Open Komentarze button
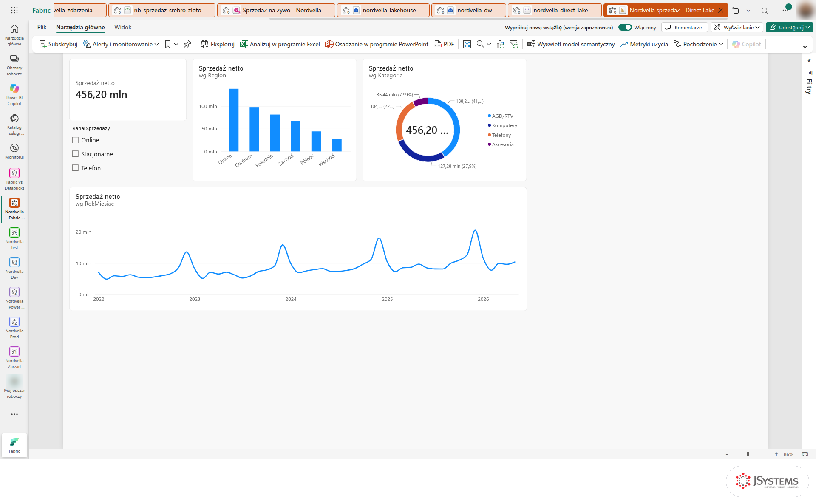Screen dimensions: 816x504 click(x=684, y=27)
